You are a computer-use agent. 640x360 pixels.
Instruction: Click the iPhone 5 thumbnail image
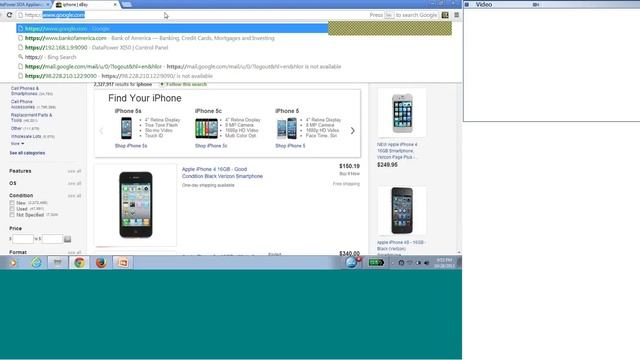tap(287, 128)
